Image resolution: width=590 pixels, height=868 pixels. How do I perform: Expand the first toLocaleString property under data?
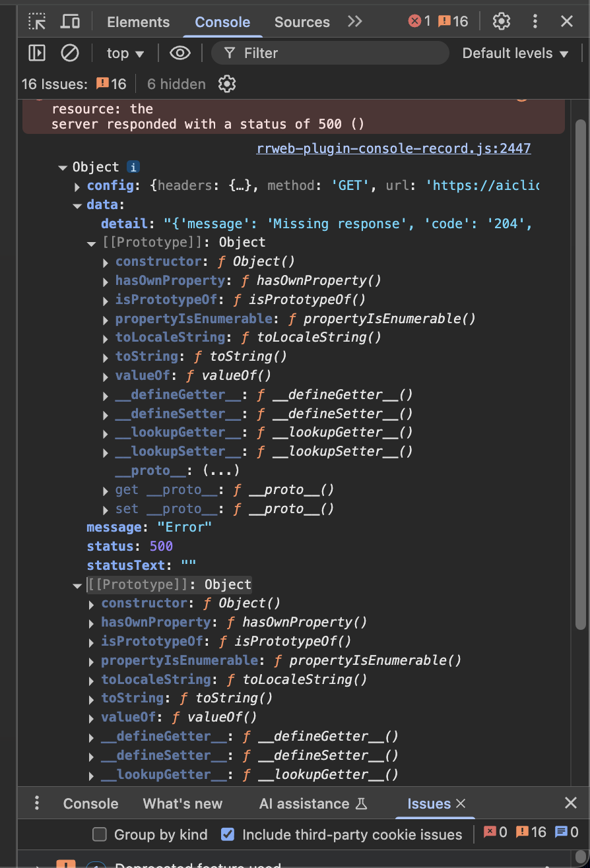106,338
